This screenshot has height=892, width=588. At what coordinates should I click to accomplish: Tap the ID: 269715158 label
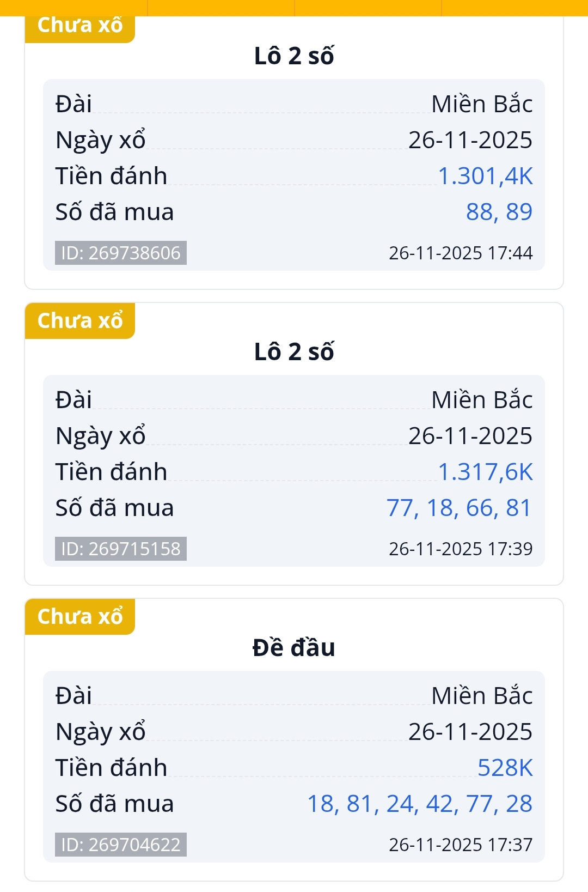(x=121, y=549)
